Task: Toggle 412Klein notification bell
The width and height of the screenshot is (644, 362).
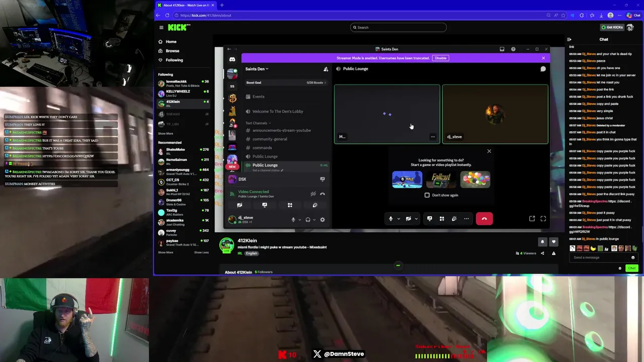Action: click(x=542, y=242)
